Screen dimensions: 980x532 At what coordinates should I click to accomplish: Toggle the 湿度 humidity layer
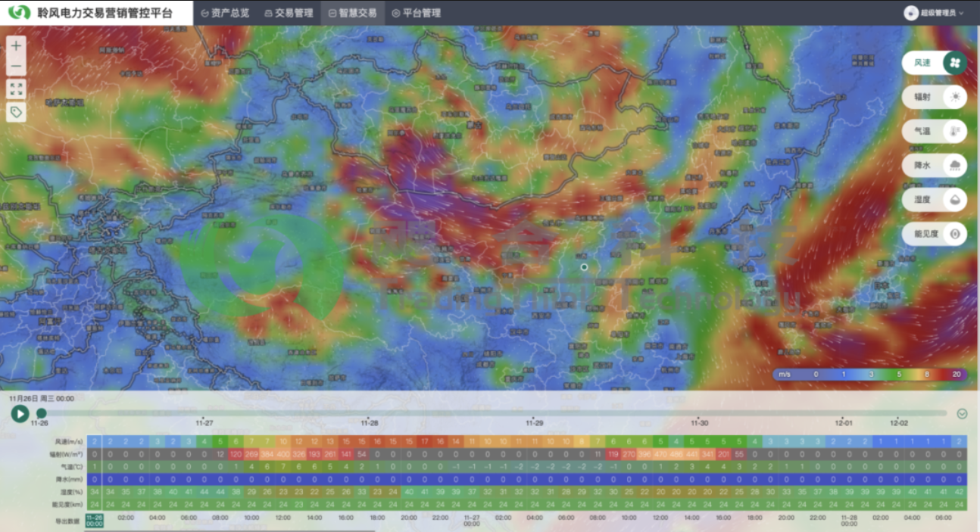[x=934, y=200]
